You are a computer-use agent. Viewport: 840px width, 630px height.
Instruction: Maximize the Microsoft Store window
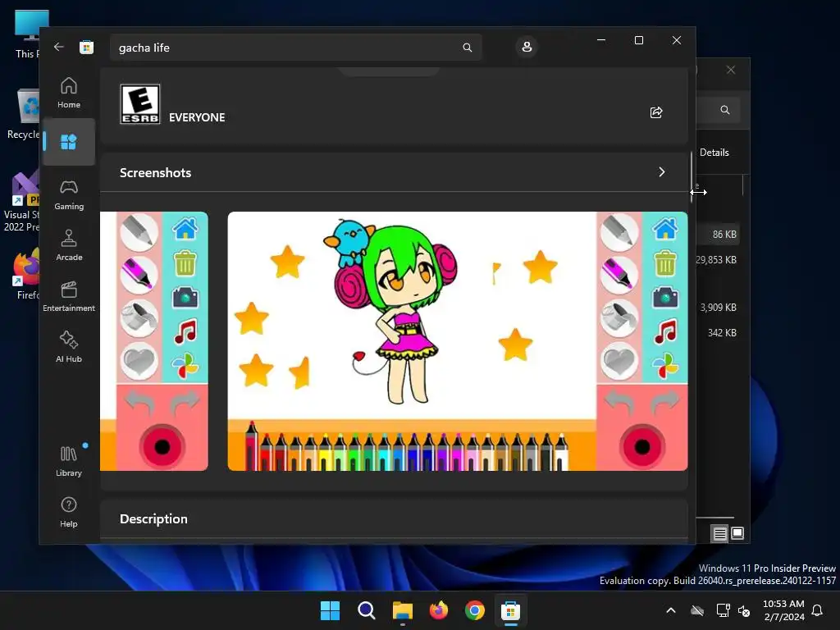pos(638,40)
